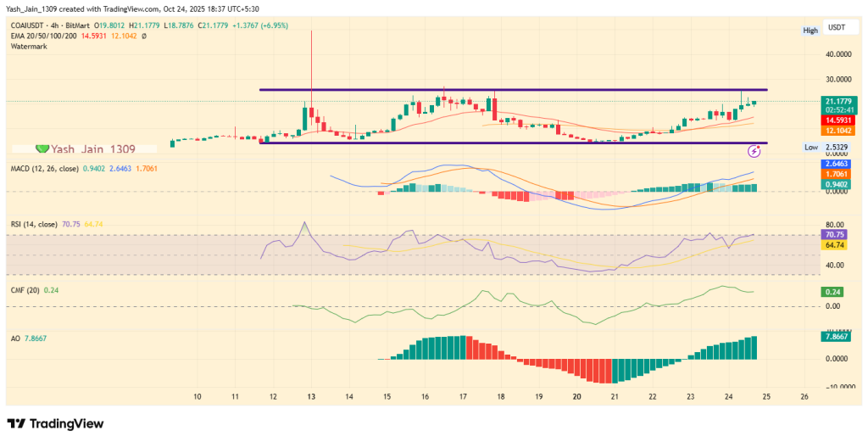The image size is (868, 442).
Task: Select the lower purple support line
Action: point(509,143)
